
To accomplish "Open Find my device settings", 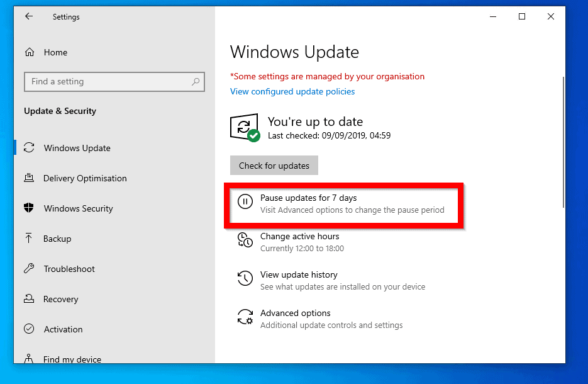I will (x=72, y=359).
